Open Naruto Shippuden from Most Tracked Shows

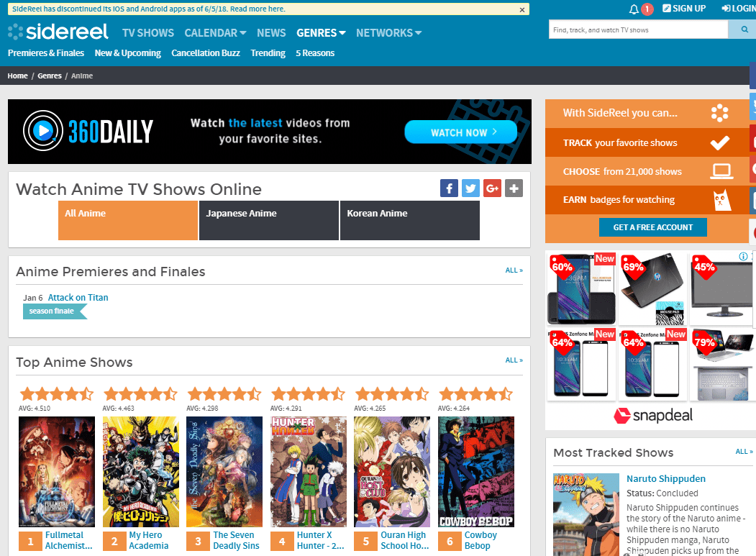(665, 478)
